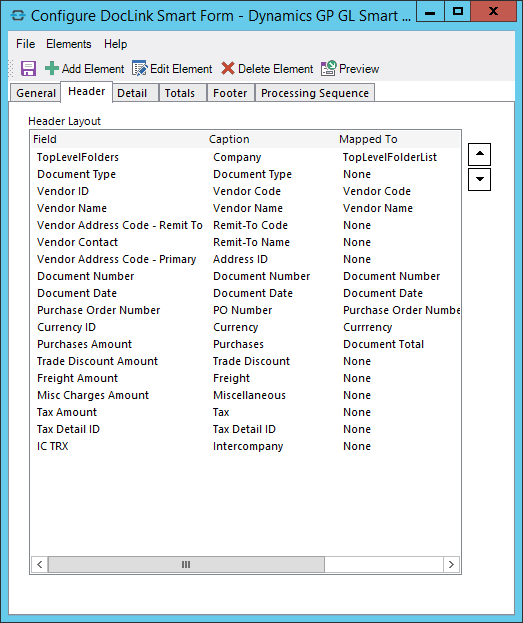Move selected field up with arrow button
This screenshot has height=623, width=523.
click(x=479, y=154)
